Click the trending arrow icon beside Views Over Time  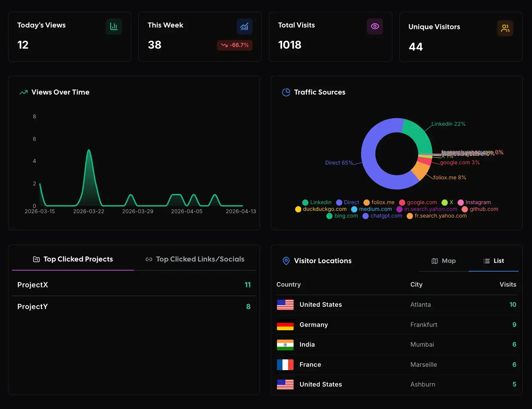coord(23,92)
